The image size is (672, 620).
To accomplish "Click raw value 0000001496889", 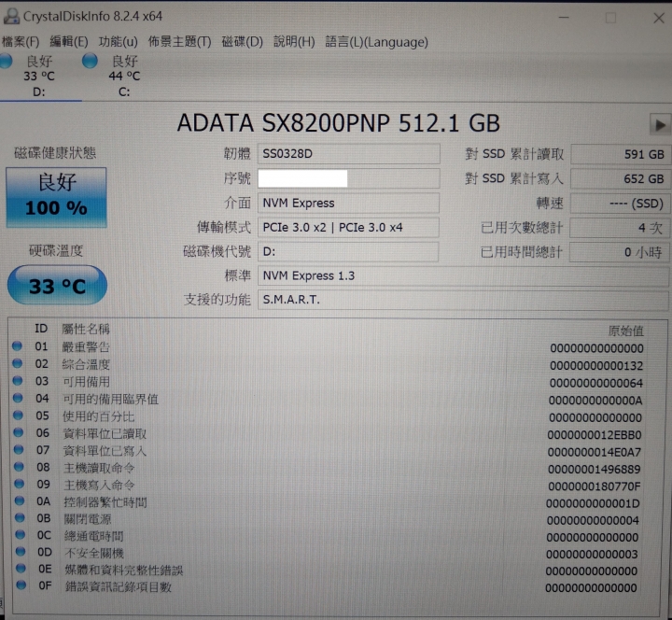I will point(594,470).
